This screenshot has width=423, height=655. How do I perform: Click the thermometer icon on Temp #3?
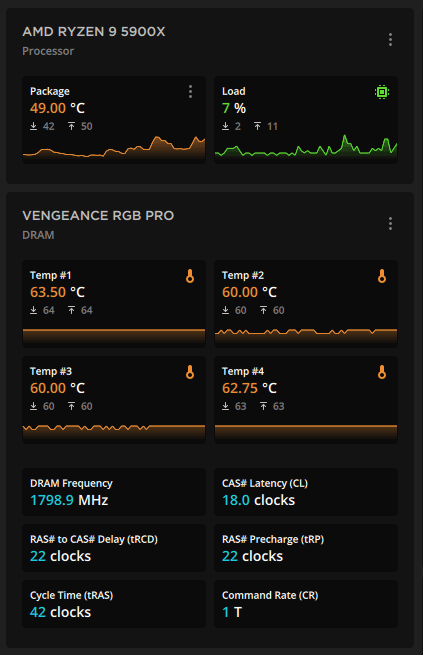point(190,372)
